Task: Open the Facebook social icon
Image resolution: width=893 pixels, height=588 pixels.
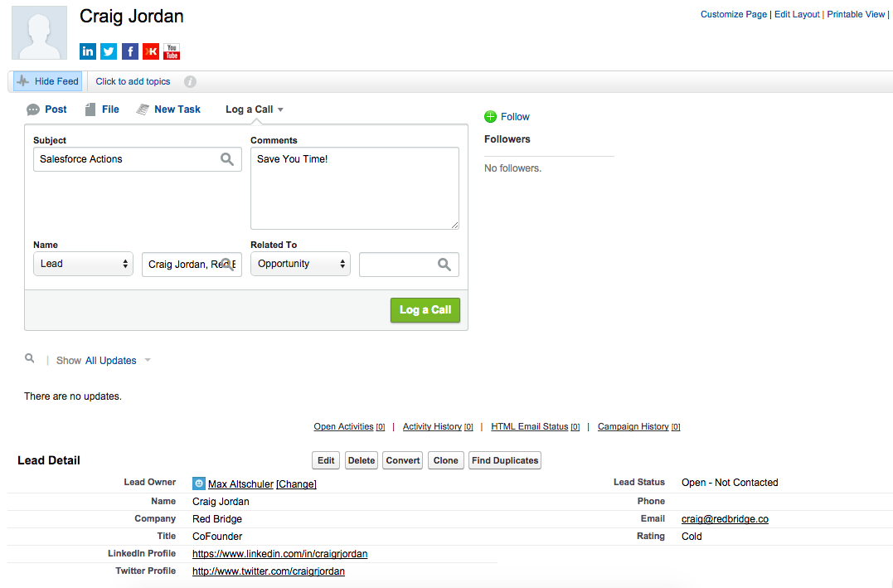Action: tap(130, 51)
